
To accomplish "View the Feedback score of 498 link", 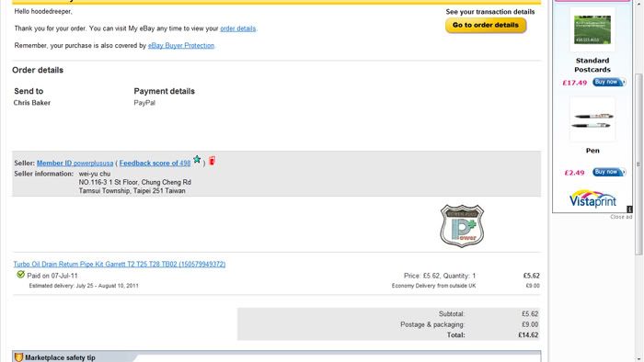I will (155, 164).
